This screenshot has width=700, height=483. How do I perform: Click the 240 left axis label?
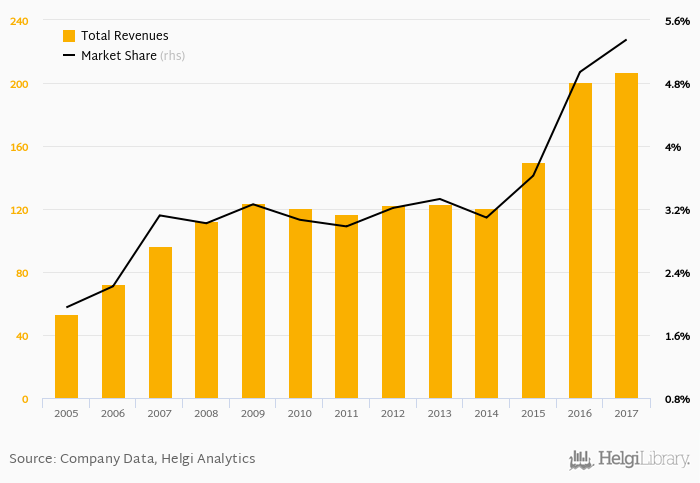point(19,21)
